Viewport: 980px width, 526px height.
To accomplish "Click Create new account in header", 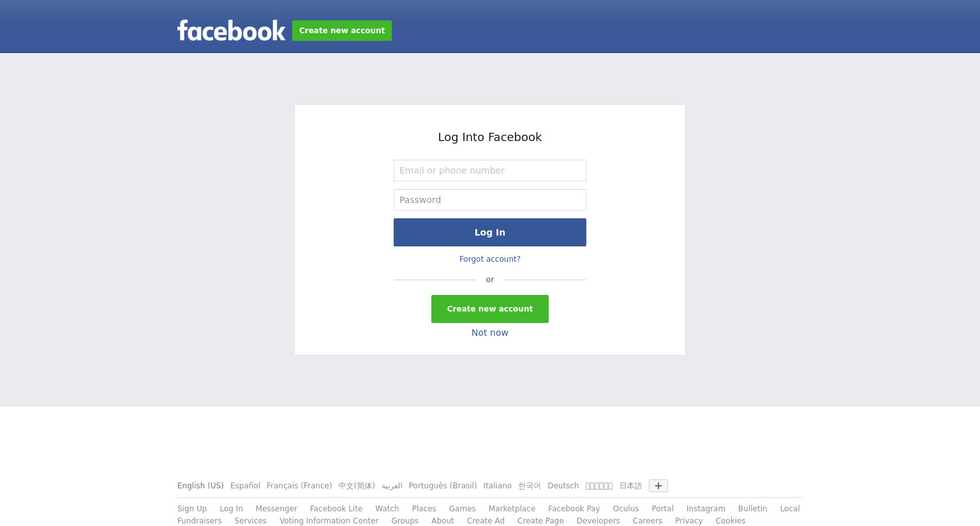I will 342,31.
